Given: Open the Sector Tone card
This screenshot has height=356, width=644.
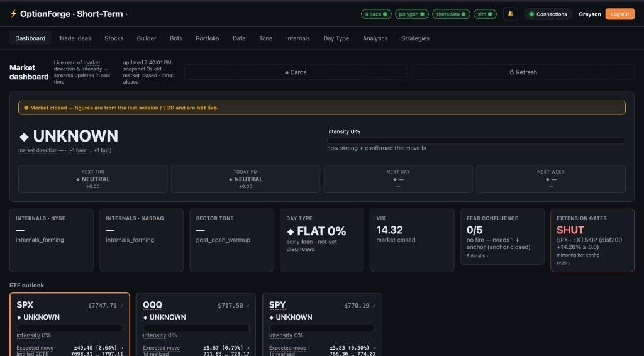Looking at the screenshot, I should tap(231, 240).
